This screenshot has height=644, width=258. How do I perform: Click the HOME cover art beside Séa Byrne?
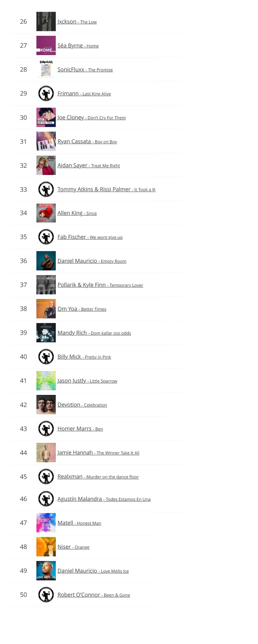click(x=46, y=45)
